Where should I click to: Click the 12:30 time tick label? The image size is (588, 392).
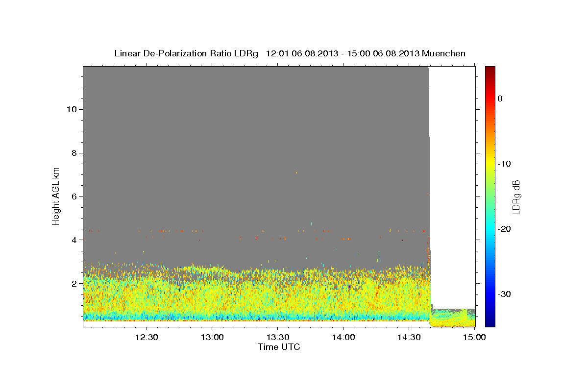pos(147,337)
